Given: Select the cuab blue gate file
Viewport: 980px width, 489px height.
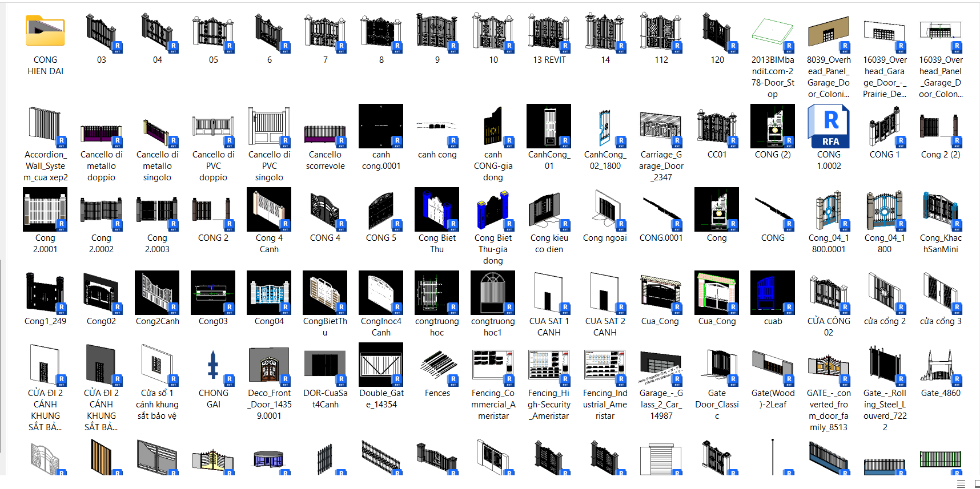Looking at the screenshot, I should coord(773,293).
